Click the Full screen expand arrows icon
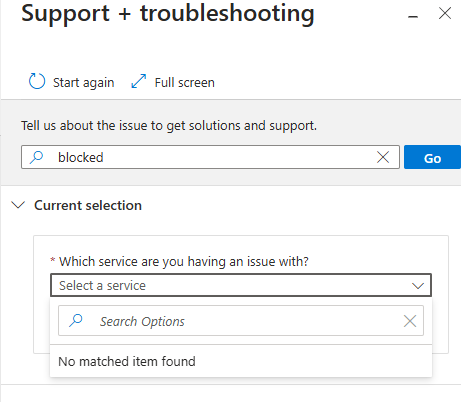 [139, 81]
